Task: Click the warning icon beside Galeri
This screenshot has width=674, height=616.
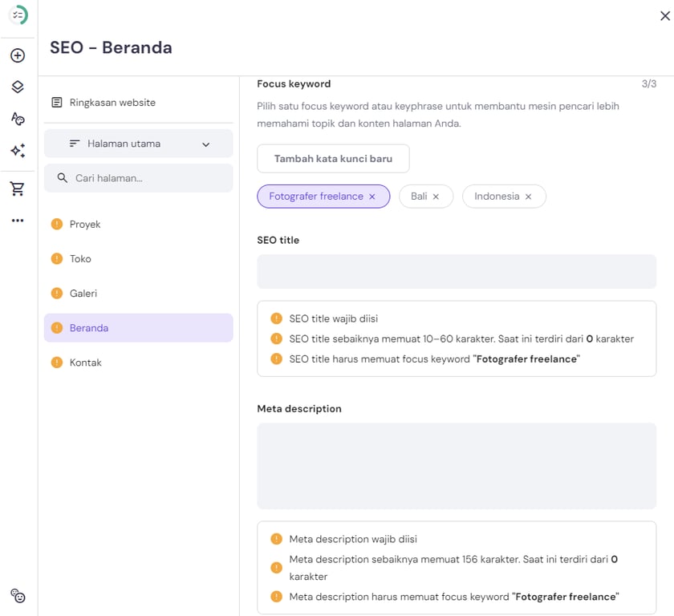Action: [x=56, y=294]
